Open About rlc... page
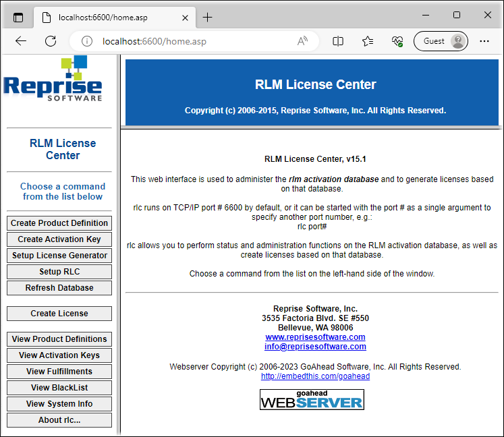The width and height of the screenshot is (504, 437). [59, 420]
